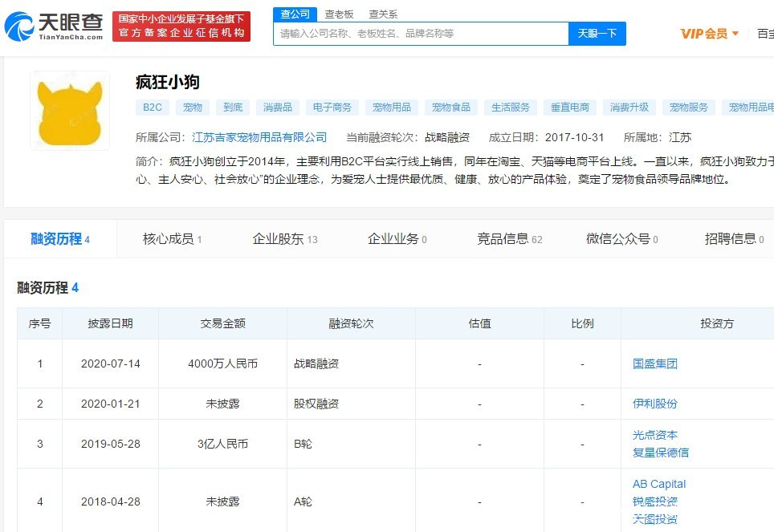Click the 电子商务 tag
Viewport: 774px width, 532px height.
(332, 108)
